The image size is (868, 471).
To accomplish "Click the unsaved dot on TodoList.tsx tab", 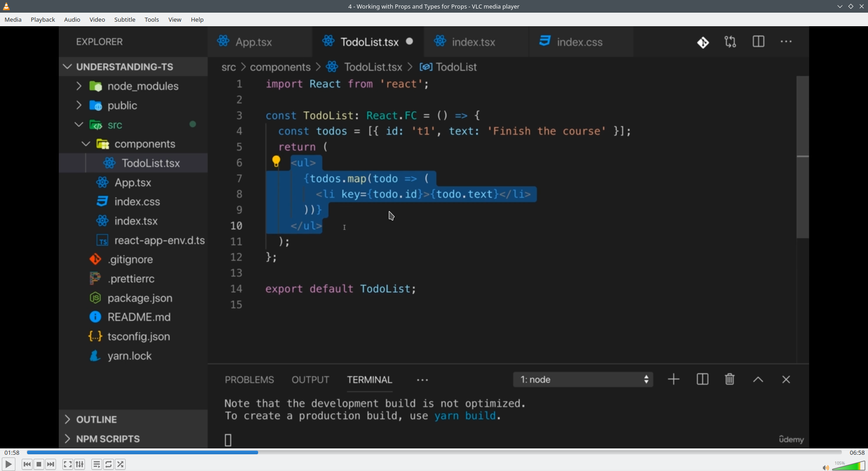I will pyautogui.click(x=410, y=41).
